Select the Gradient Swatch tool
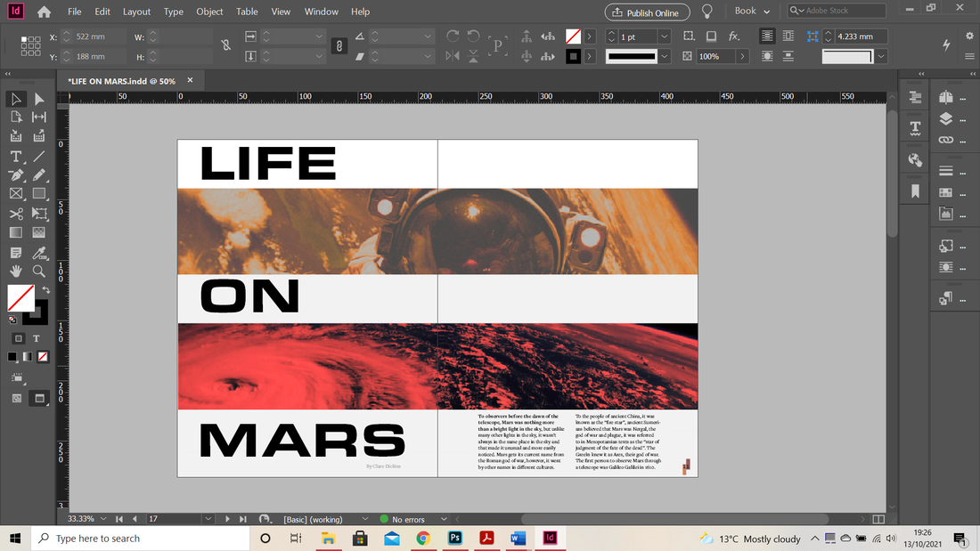The height and width of the screenshot is (551, 980). 16,232
